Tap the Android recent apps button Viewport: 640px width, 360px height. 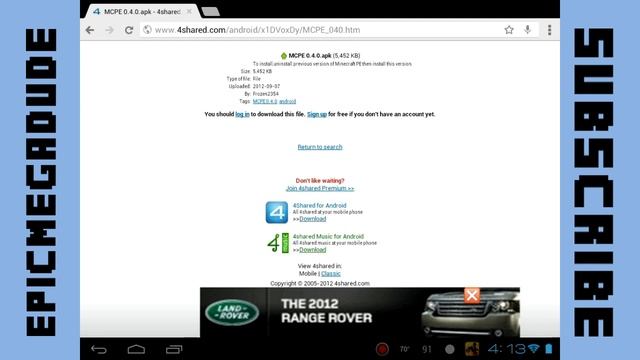(174, 349)
